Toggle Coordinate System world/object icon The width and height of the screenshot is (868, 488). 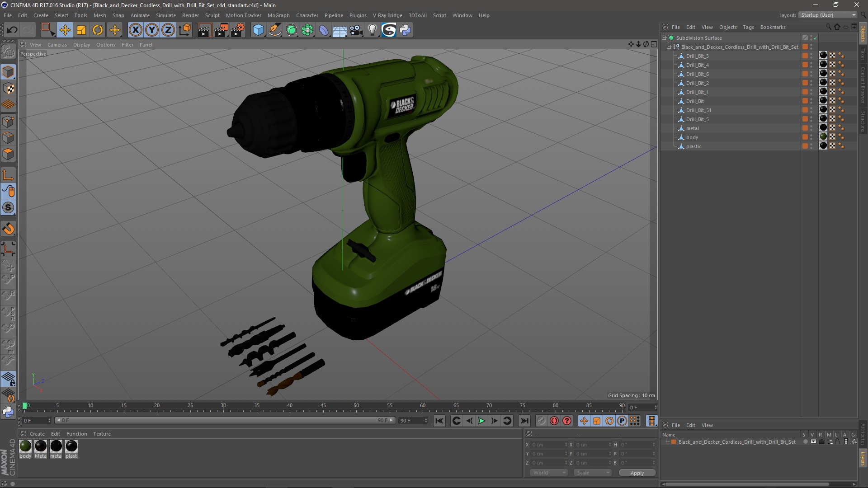pos(185,30)
